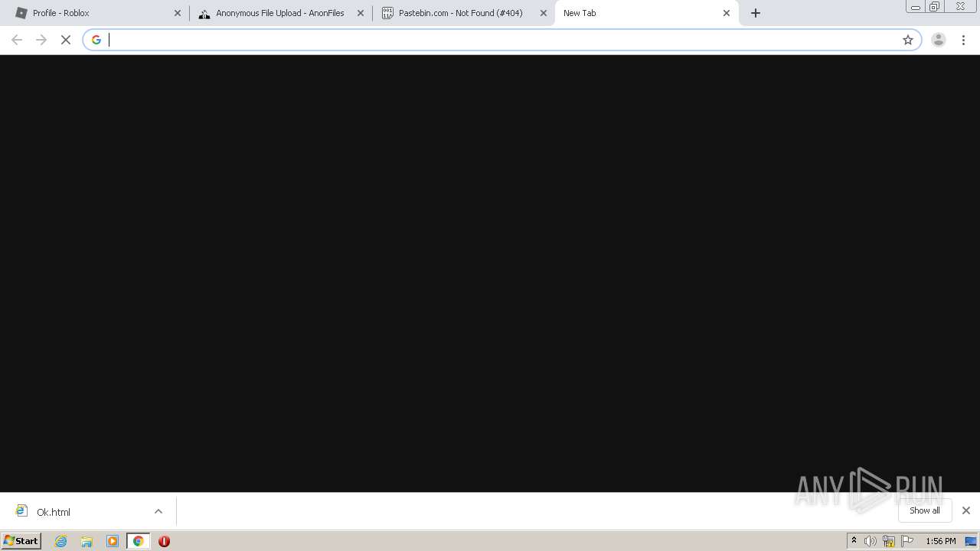Switch to the Anonymous File Upload - AnonFiles tab
This screenshot has width=980, height=551.
click(x=279, y=13)
